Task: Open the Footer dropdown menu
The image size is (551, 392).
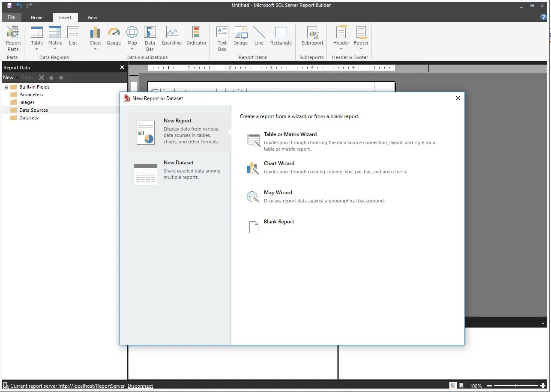Action: (x=361, y=49)
